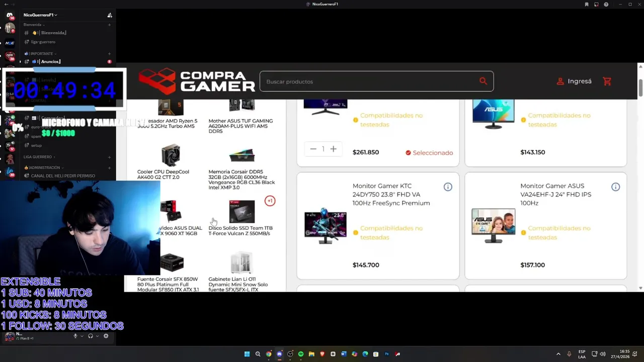644x362 pixels.
Task: Add channel to Bienvenida category plus icon
Action: 109,25
